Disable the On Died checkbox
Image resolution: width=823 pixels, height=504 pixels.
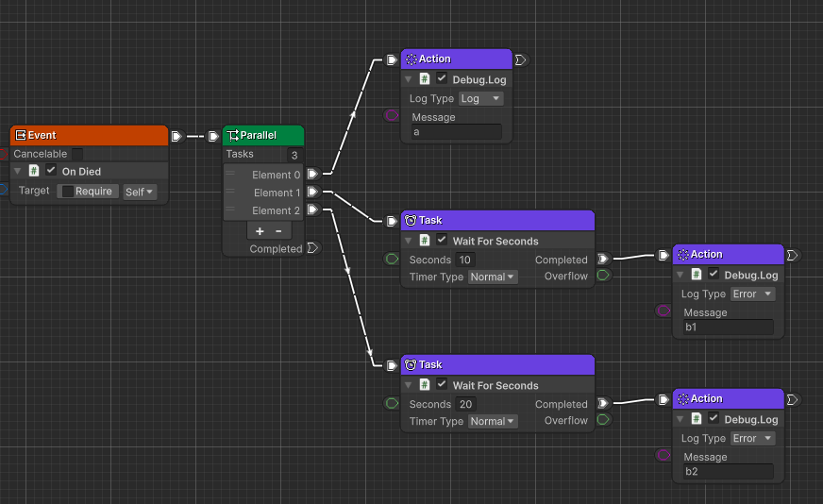click(51, 171)
